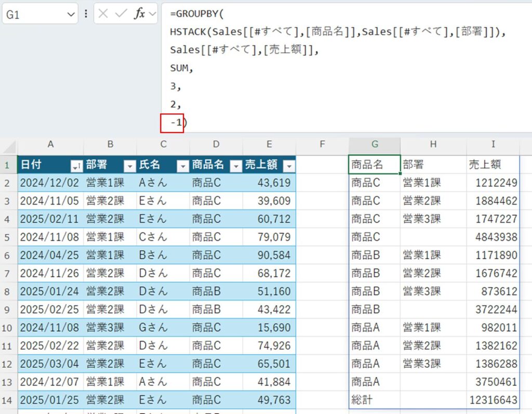Click 商品B in table row 8
Screen dimensions: 532x414
click(x=216, y=291)
